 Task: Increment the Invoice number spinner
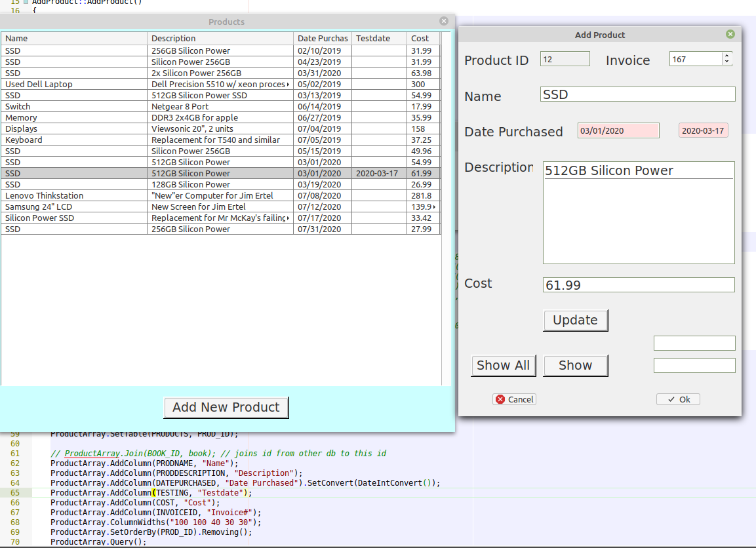pyautogui.click(x=726, y=56)
